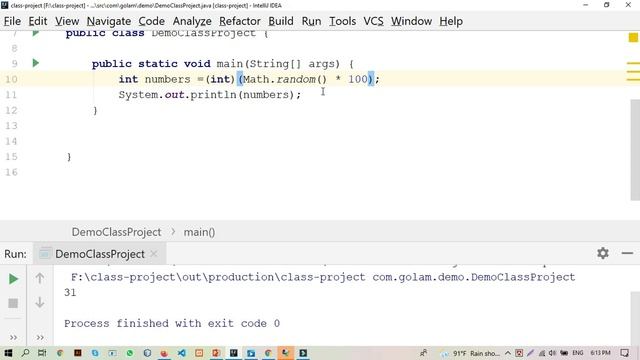Image resolution: width=640 pixels, height=360 pixels.
Task: Open the clock showing 6:13 PM
Action: (x=600, y=353)
